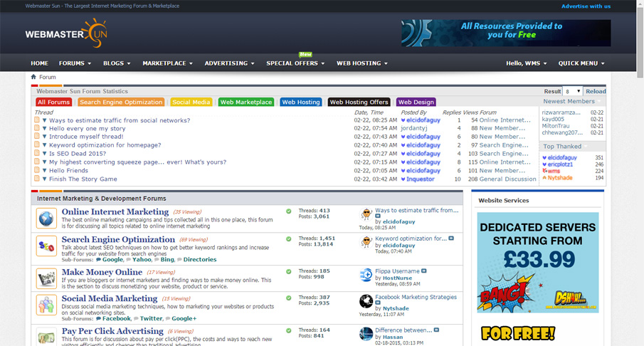This screenshot has width=644, height=346.
Task: Open newest member rizwanramza... profile
Action: coord(561,112)
